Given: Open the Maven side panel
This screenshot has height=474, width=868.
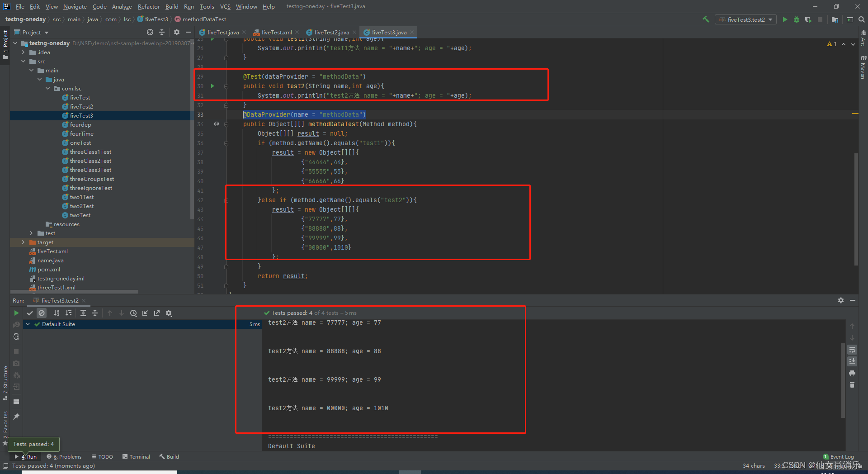Looking at the screenshot, I should pyautogui.click(x=863, y=67).
